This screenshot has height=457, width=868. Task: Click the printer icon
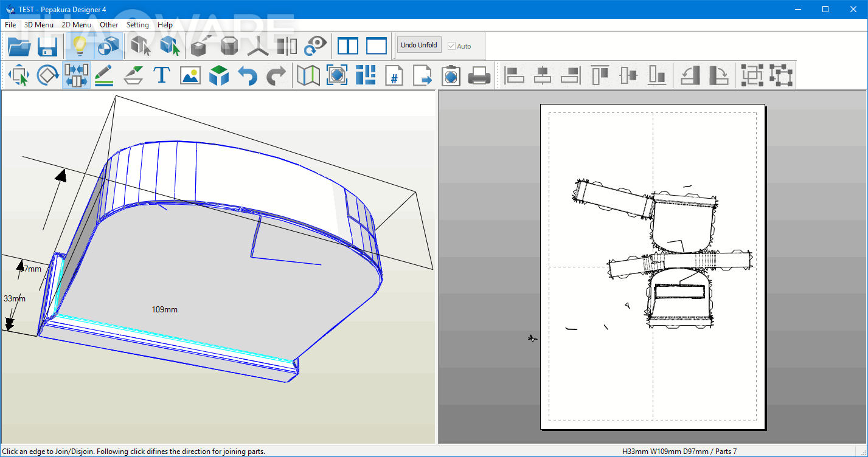pyautogui.click(x=479, y=76)
